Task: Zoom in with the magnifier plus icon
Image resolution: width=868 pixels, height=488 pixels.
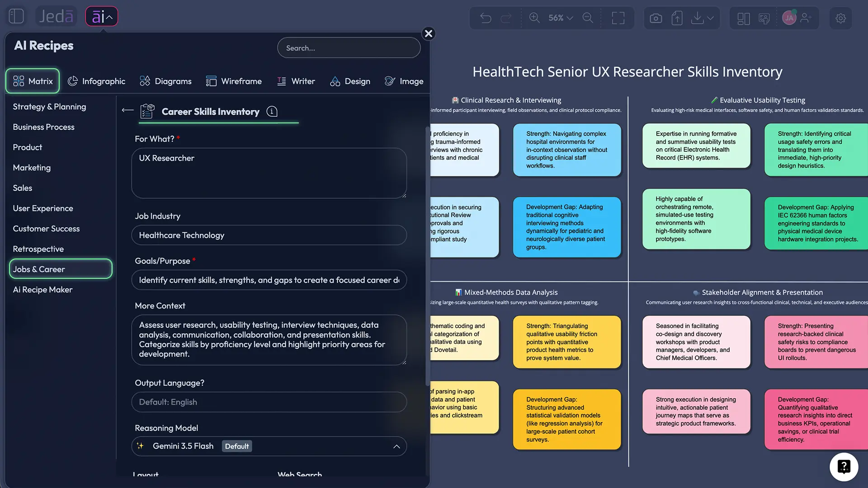Action: coord(534,18)
